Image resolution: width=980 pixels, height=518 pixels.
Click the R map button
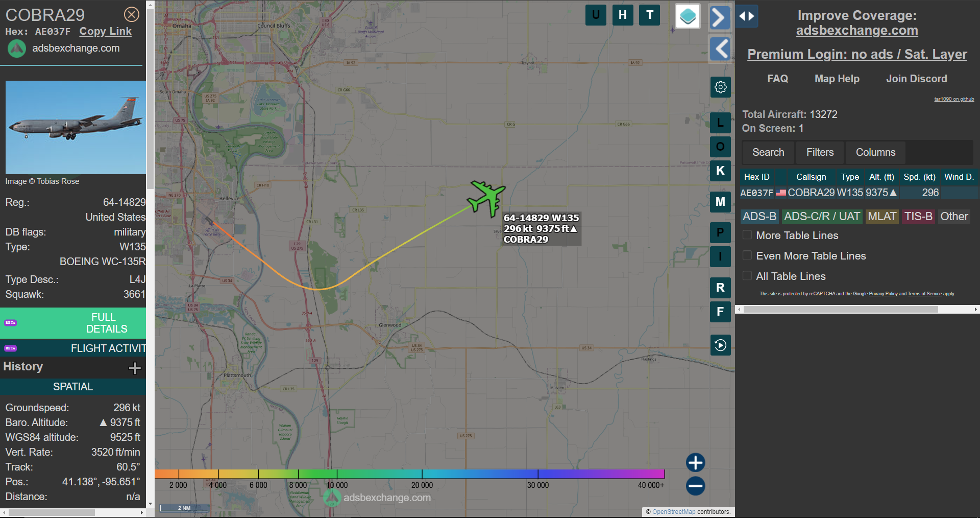click(x=720, y=288)
